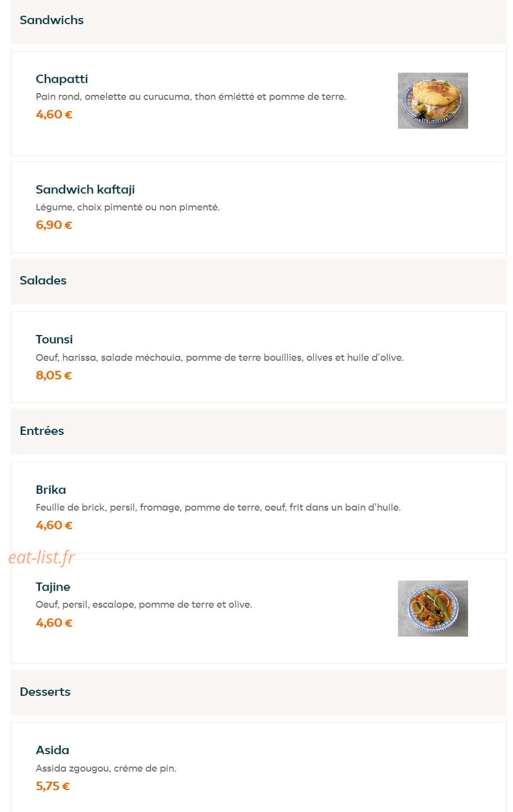Click the 5,75 € Asida price
Image resolution: width=513 pixels, height=812 pixels.
(53, 786)
